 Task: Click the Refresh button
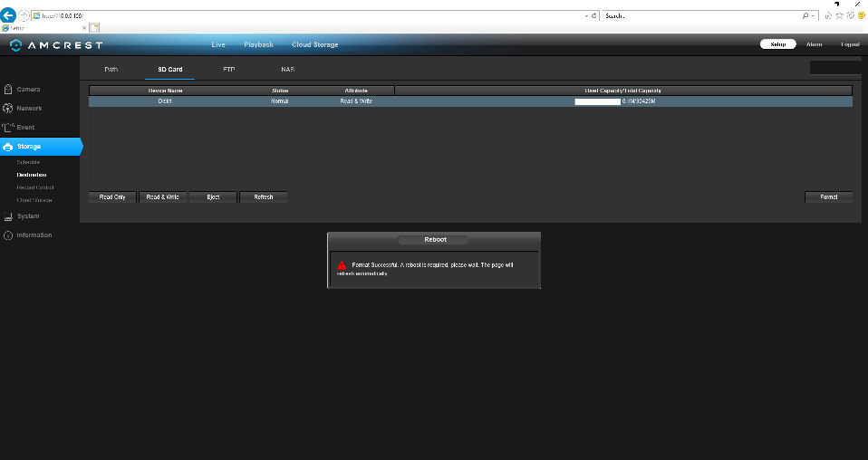point(264,197)
